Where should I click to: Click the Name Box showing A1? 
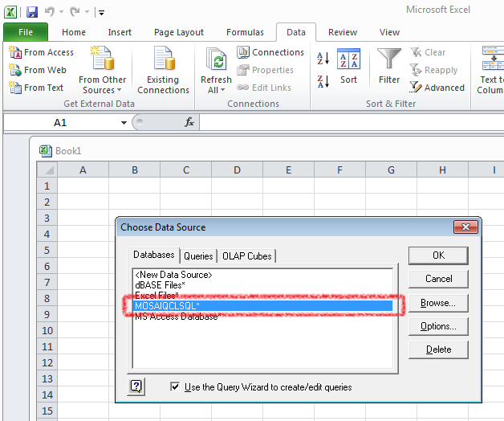[61, 123]
